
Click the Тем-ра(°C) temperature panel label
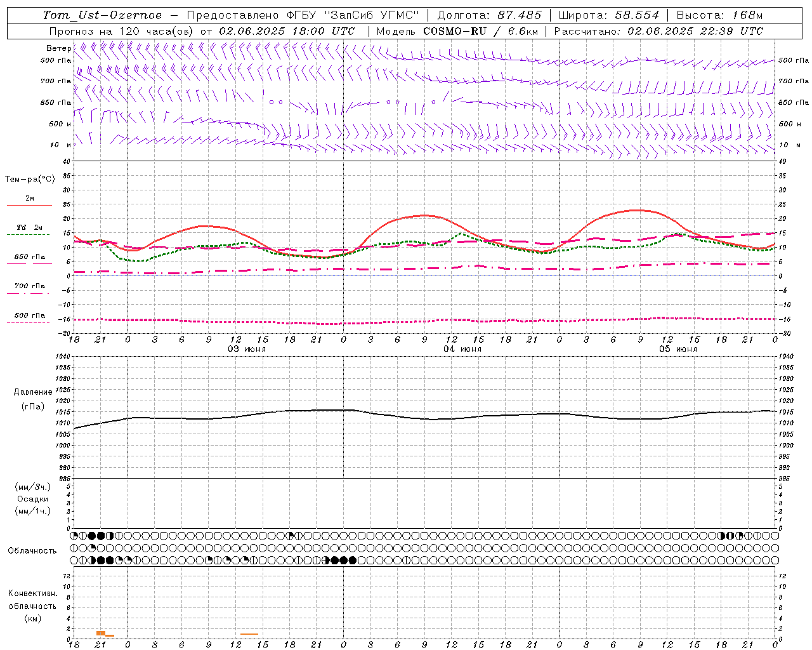coord(30,180)
